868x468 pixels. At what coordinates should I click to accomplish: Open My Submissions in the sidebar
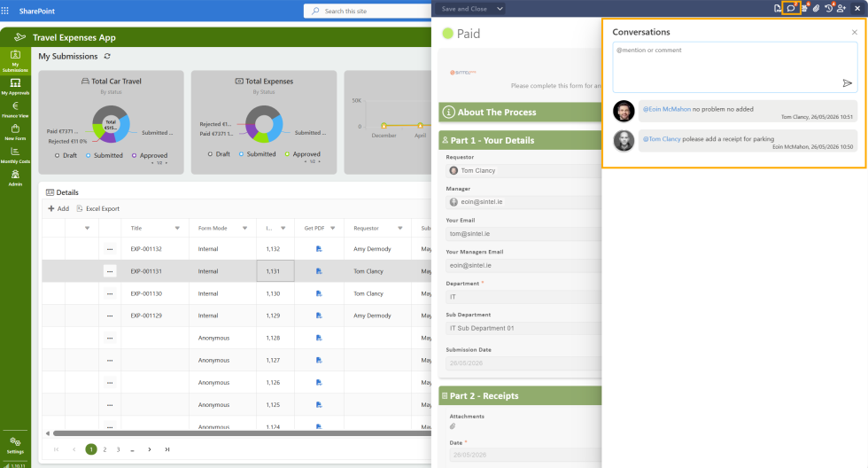pos(15,61)
